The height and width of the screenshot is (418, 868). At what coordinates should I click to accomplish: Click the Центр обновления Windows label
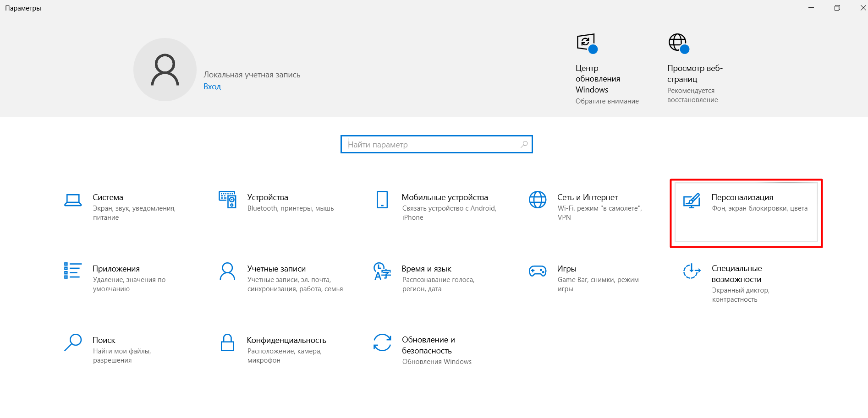pyautogui.click(x=598, y=79)
